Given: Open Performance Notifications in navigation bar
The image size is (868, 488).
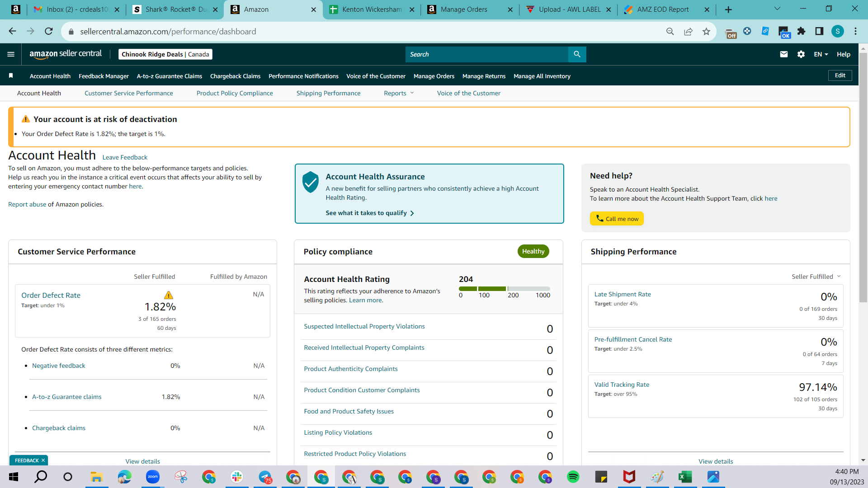Looking at the screenshot, I should tap(303, 76).
